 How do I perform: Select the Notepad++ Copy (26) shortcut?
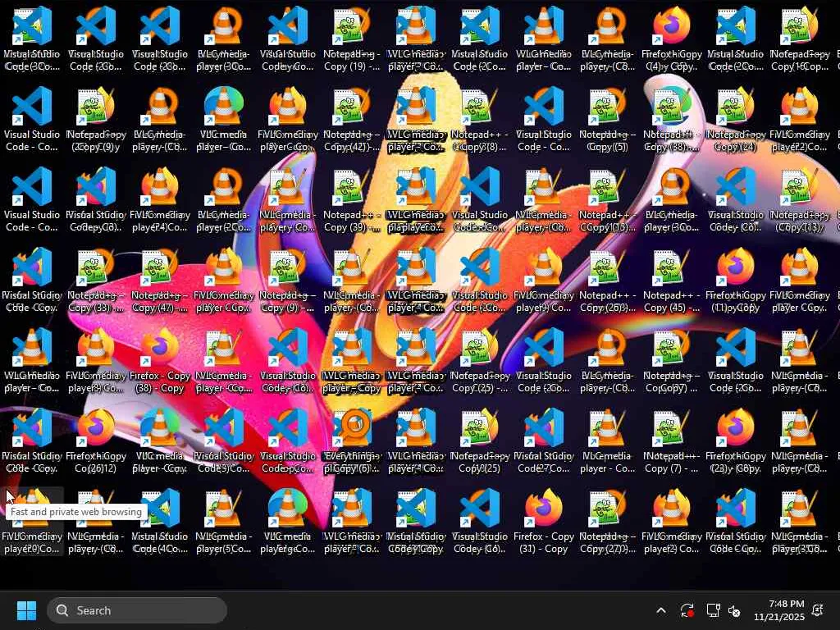coord(608,281)
